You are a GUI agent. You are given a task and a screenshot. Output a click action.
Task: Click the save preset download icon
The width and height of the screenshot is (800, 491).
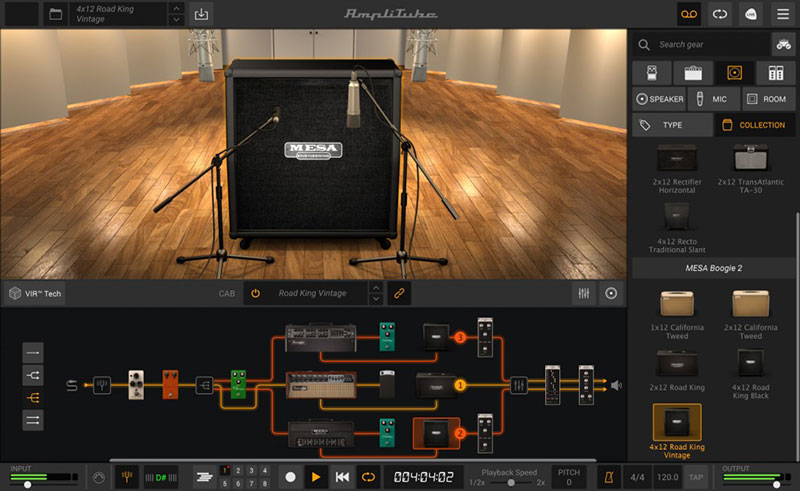pos(202,14)
